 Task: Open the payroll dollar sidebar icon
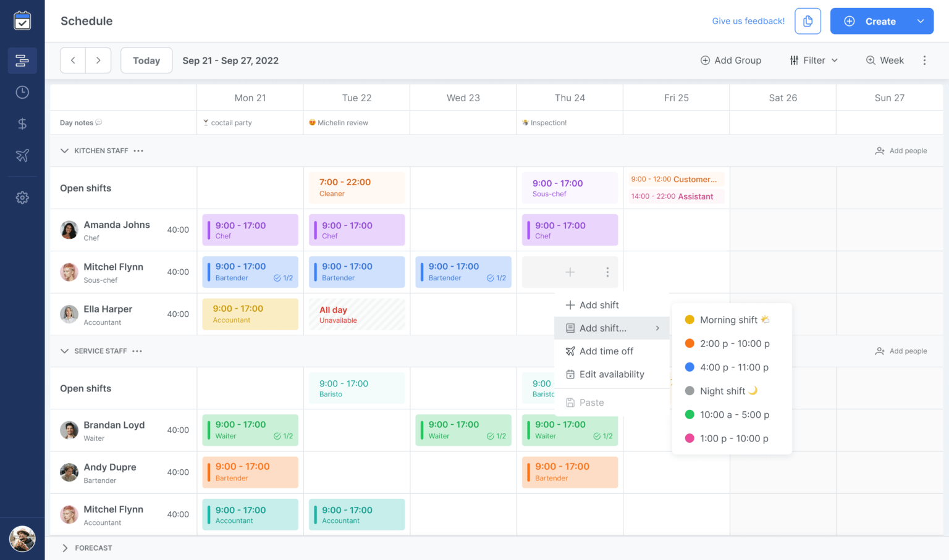(x=22, y=123)
